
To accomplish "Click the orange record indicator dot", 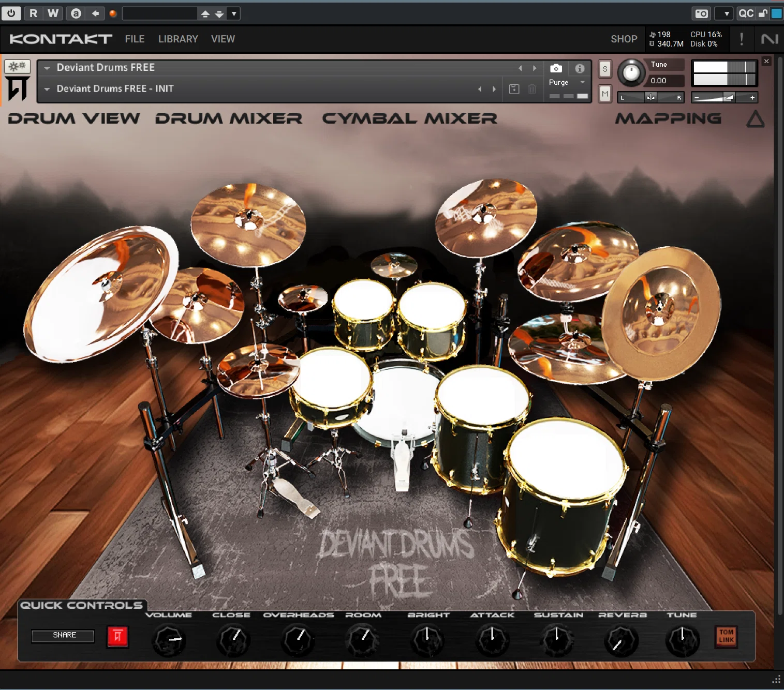I will click(113, 14).
